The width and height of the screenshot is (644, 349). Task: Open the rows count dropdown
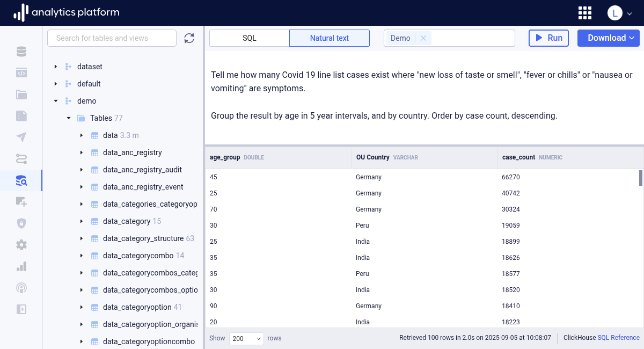(246, 338)
